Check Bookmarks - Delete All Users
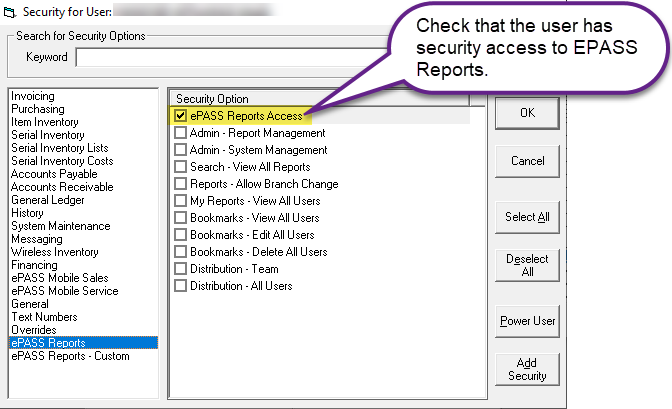This screenshot has width=672, height=409. click(180, 252)
